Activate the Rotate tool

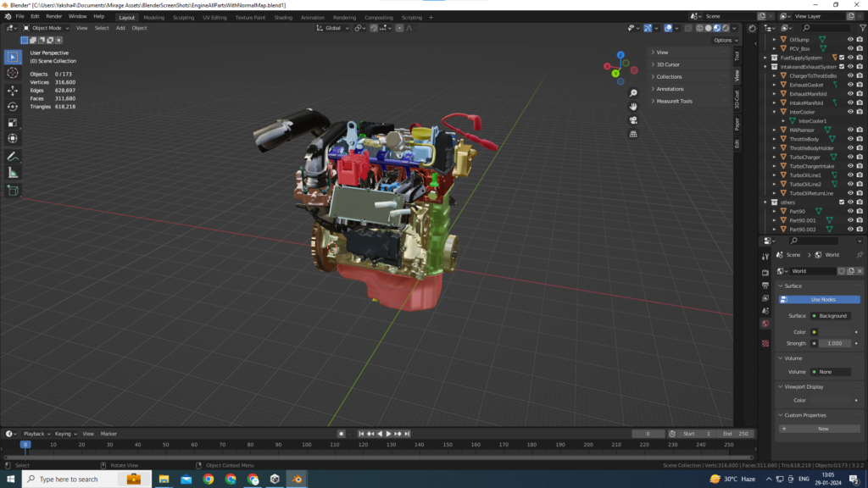pos(13,106)
